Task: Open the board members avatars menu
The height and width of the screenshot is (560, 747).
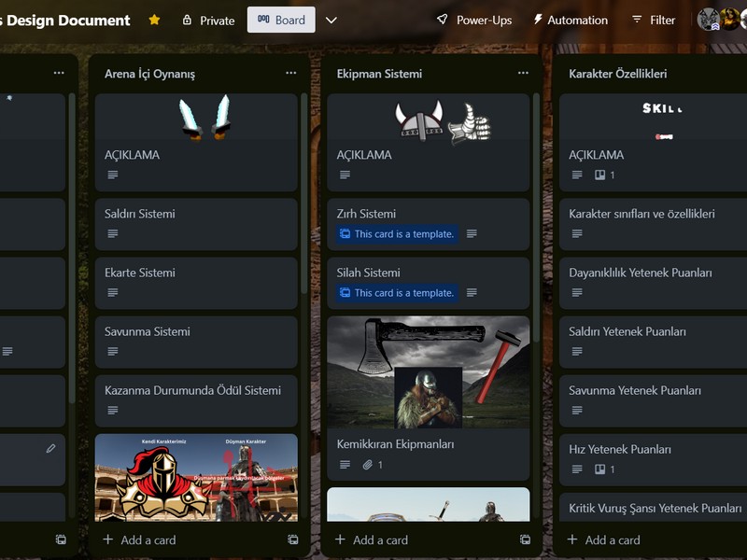Action: coord(714,19)
